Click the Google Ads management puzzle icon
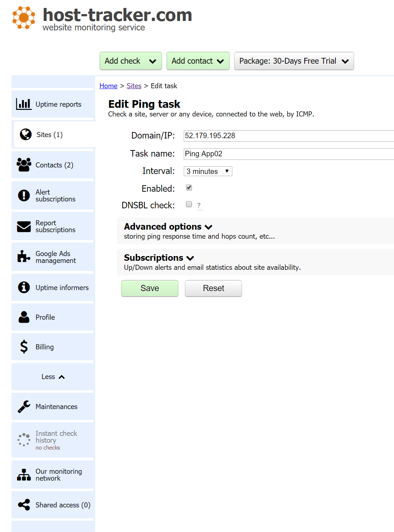394x532 pixels. [24, 256]
